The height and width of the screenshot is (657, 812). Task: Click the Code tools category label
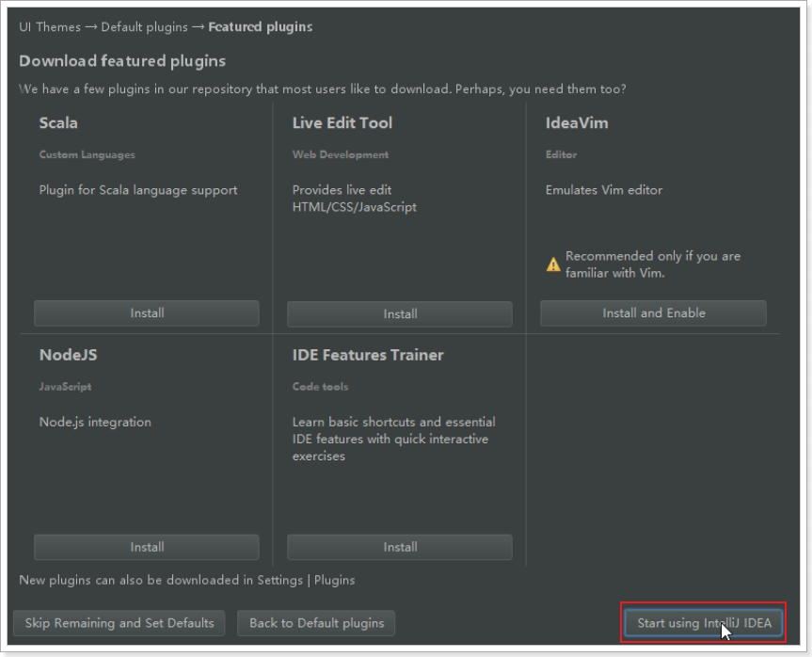click(320, 387)
